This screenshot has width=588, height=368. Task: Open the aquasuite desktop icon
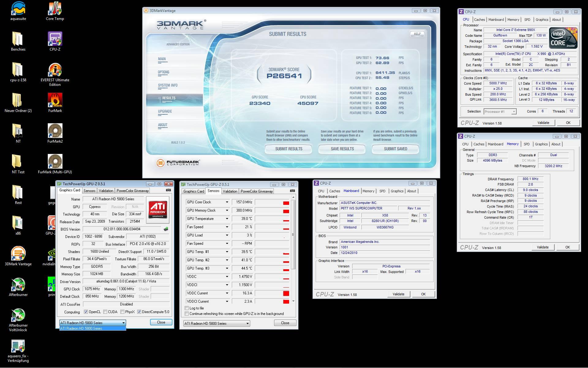(x=18, y=11)
